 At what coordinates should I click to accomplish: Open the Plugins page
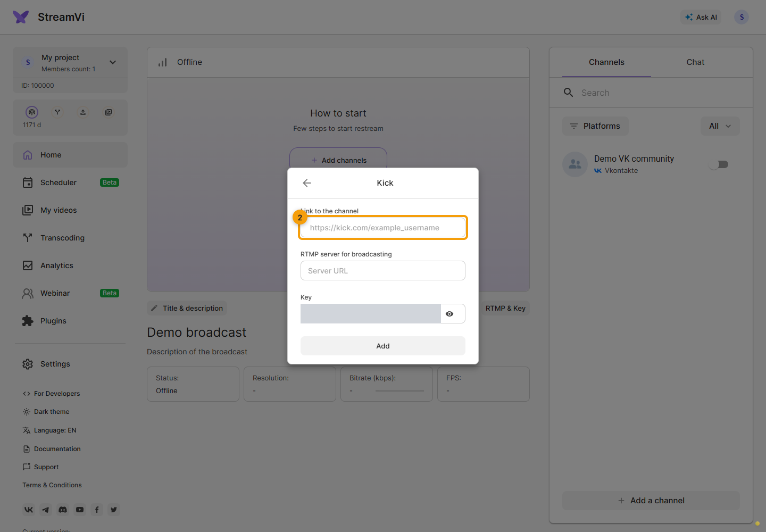[x=70, y=321]
